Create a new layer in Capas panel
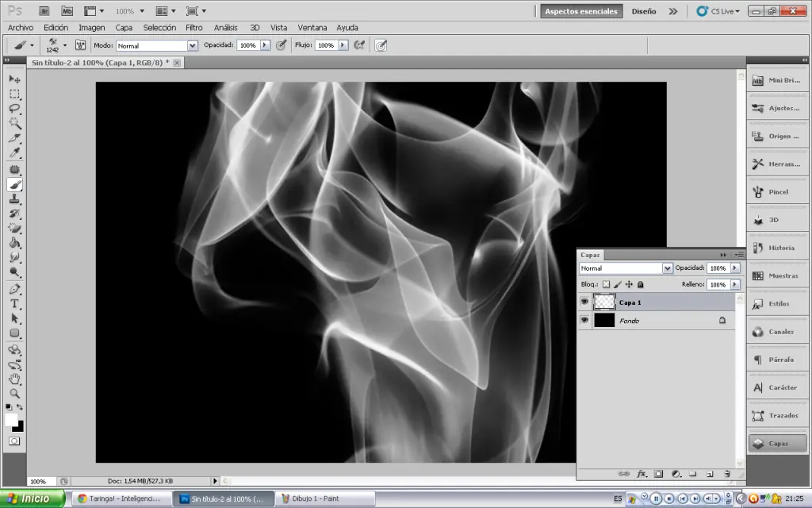The height and width of the screenshot is (508, 812). pyautogui.click(x=710, y=474)
